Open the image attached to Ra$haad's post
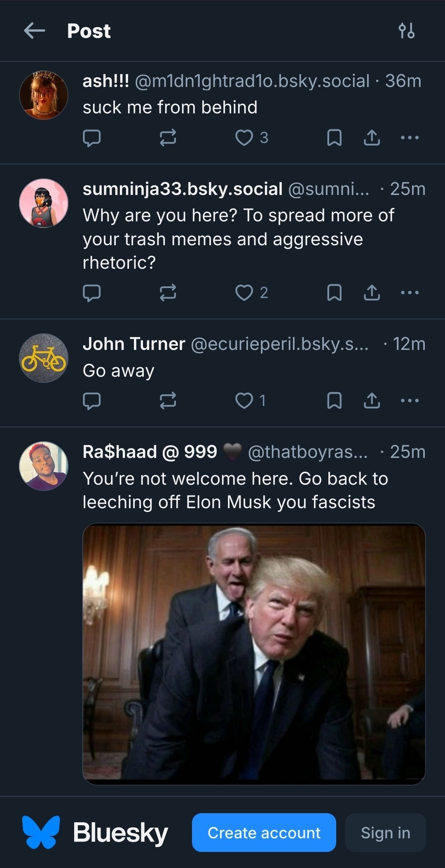 click(254, 653)
